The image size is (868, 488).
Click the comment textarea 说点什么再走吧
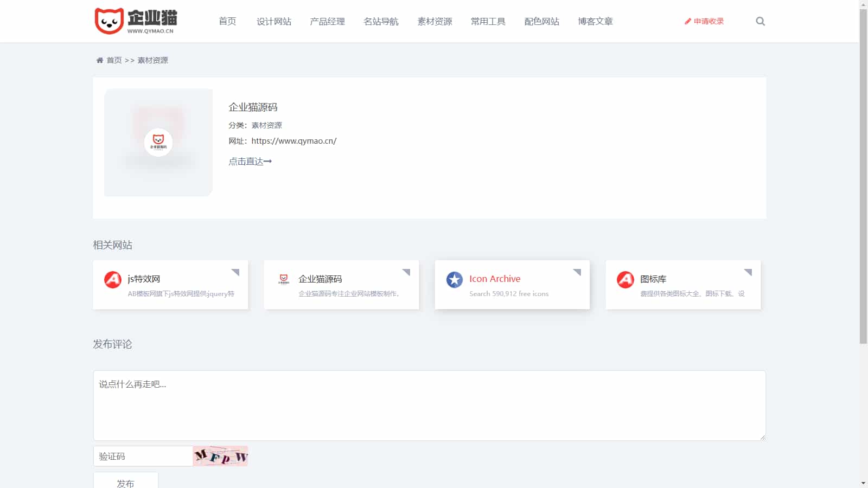429,405
